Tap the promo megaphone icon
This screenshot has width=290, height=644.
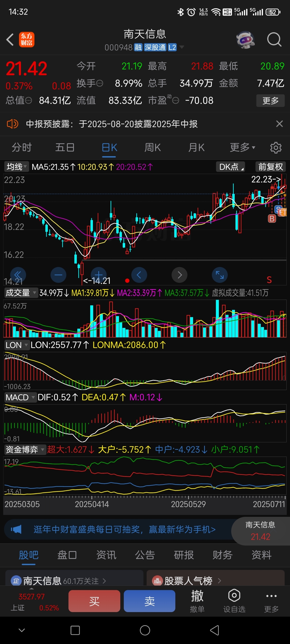click(16, 529)
